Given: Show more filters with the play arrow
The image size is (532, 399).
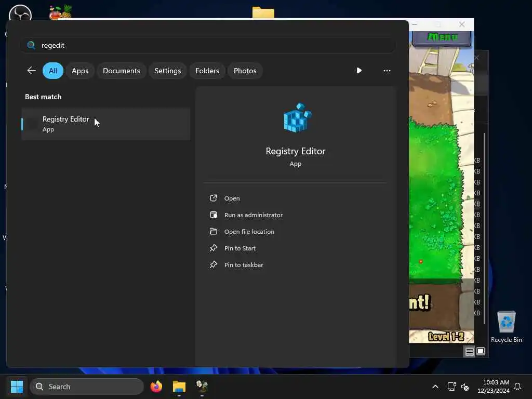Looking at the screenshot, I should pyautogui.click(x=359, y=71).
